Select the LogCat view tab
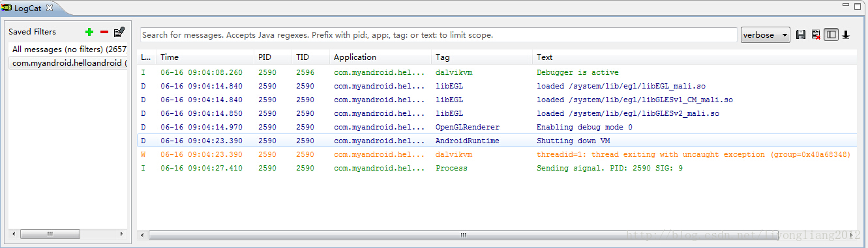This screenshot has height=248, width=868. tap(29, 7)
